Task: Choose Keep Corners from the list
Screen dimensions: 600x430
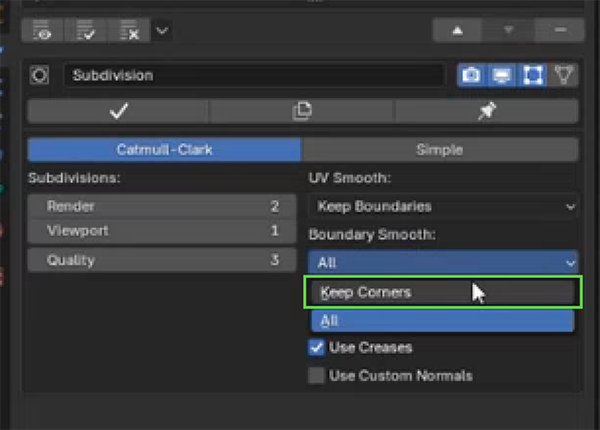Action: pos(442,292)
